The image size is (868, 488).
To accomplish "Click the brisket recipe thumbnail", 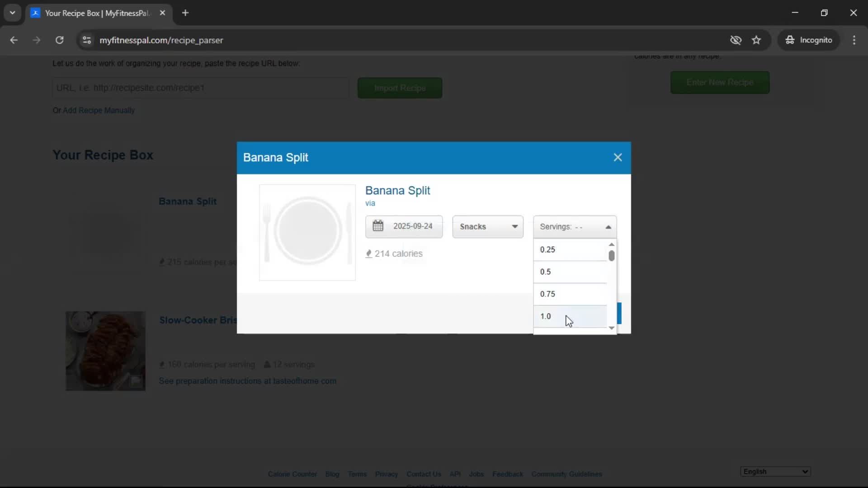I will click(105, 351).
